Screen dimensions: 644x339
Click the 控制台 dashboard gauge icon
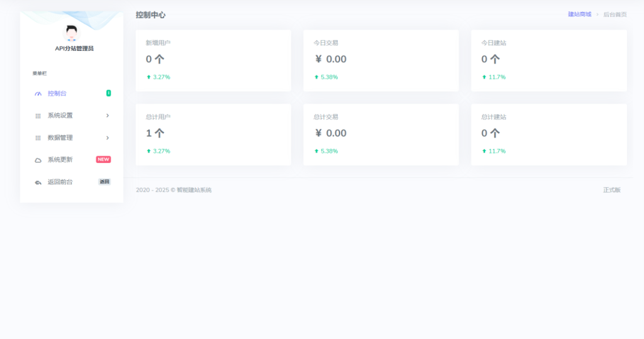point(38,94)
